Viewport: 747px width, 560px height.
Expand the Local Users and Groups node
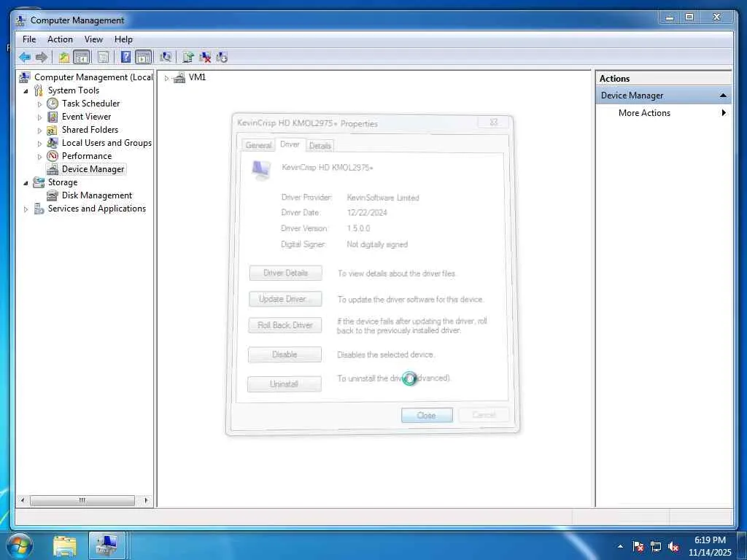click(x=39, y=144)
